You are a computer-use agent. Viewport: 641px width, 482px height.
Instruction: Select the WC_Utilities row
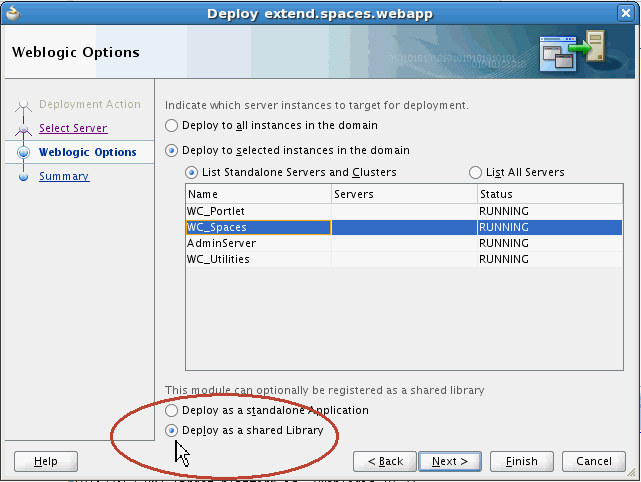coord(404,259)
